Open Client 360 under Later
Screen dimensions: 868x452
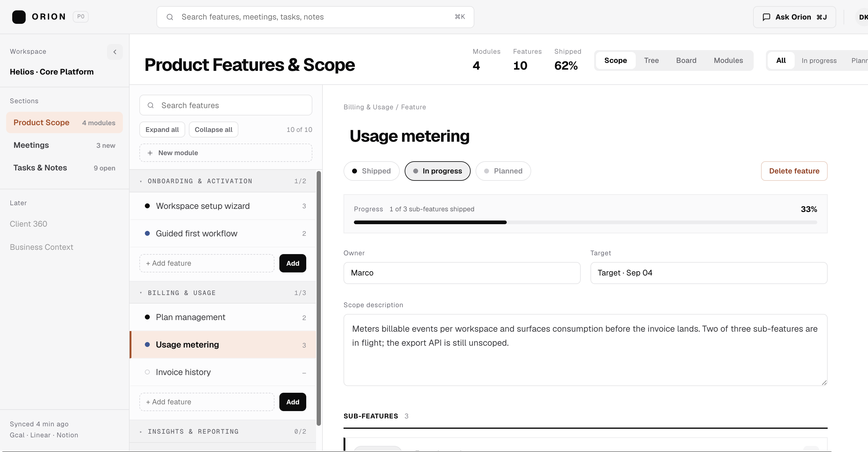[28, 224]
